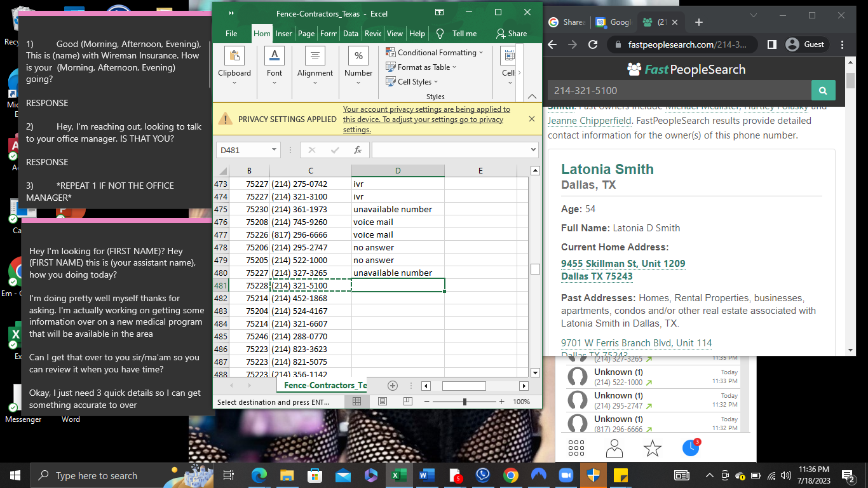Open the Name Box dropdown arrow
This screenshot has width=868, height=488.
(x=275, y=150)
